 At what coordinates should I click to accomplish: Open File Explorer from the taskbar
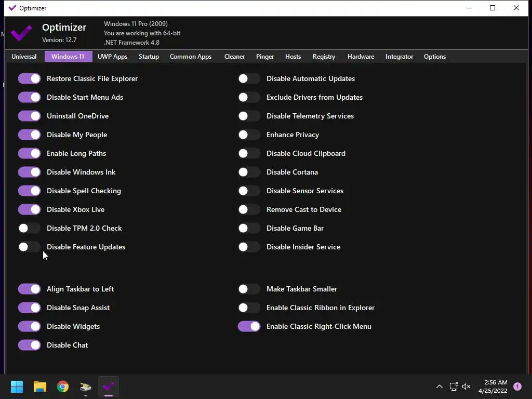tap(39, 387)
